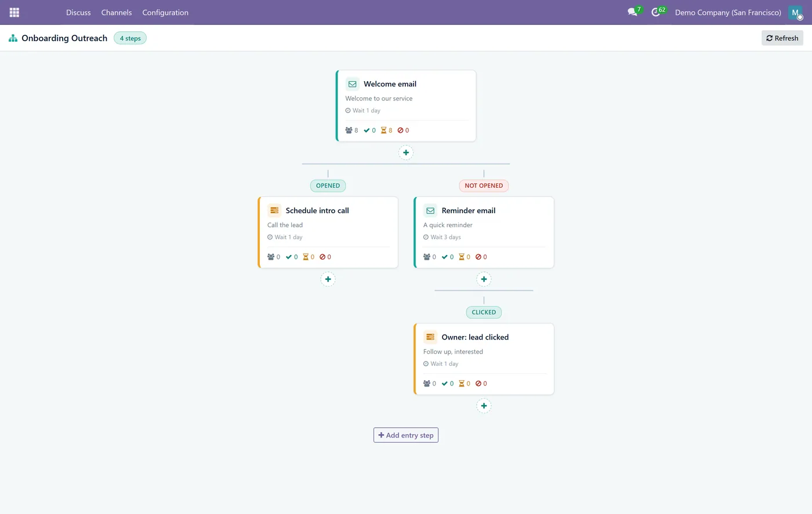Click the done checkmark on Owner: lead clicked

[x=445, y=384]
